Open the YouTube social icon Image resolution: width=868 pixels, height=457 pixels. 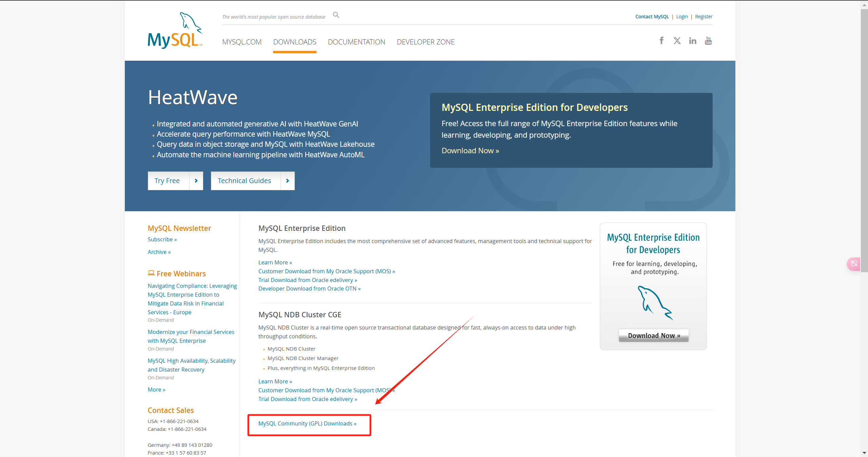click(708, 41)
